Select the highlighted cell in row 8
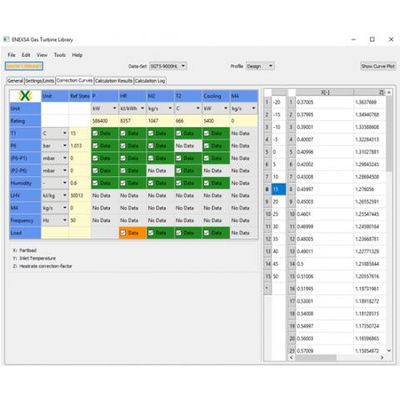400x400 pixels. (x=279, y=189)
